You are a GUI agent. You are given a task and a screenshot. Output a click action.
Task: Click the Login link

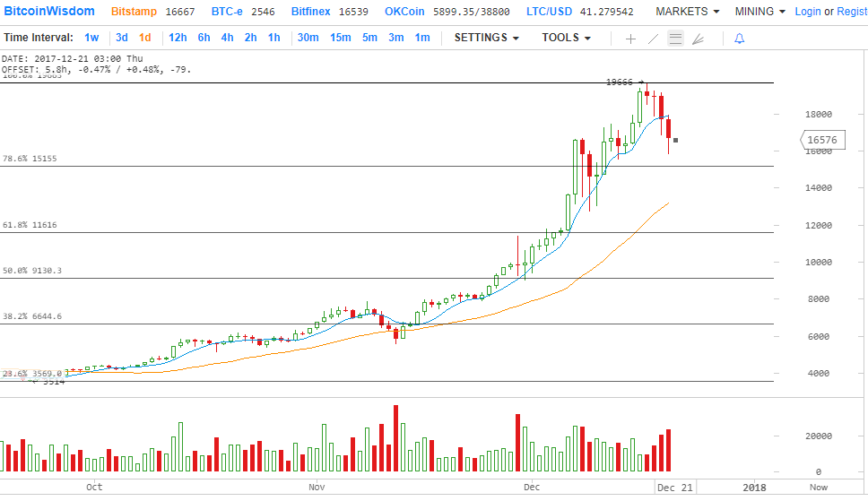click(807, 12)
